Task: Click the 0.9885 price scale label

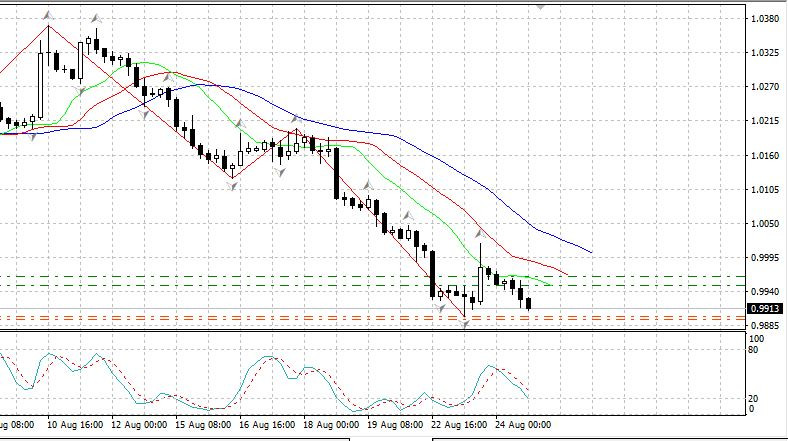Action: coord(765,326)
